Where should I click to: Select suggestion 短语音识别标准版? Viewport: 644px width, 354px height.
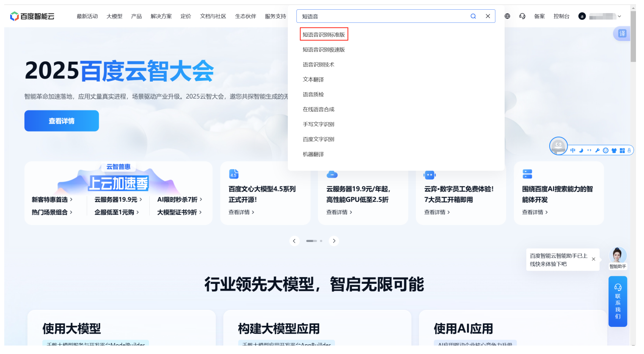click(x=324, y=35)
